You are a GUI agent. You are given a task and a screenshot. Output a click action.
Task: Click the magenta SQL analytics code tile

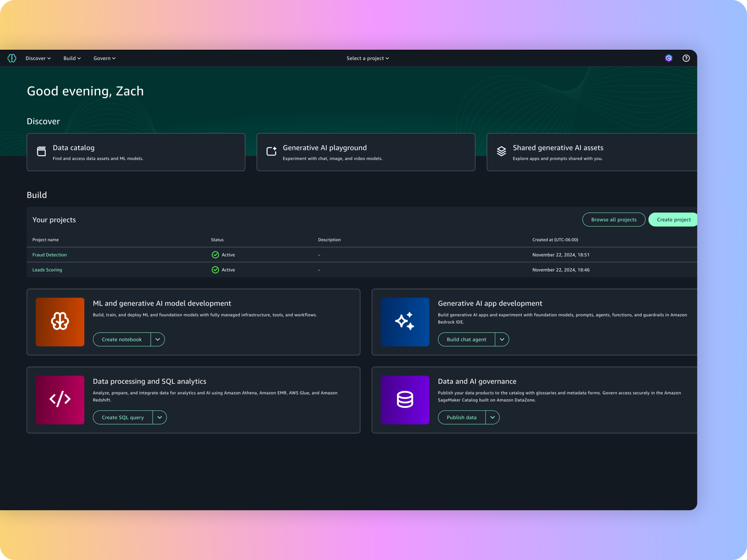(60, 400)
